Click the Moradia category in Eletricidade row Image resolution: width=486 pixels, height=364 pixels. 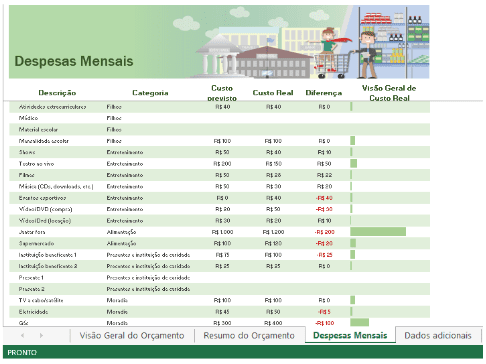point(117,312)
